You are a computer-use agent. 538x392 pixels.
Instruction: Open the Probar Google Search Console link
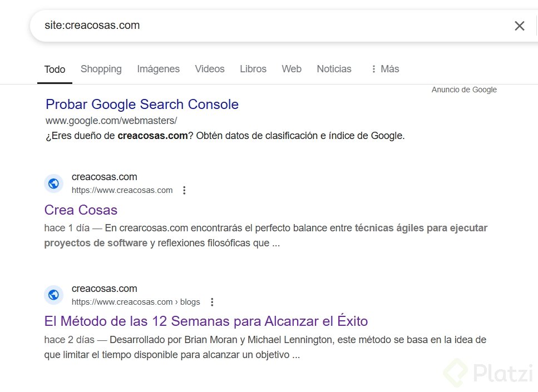[142, 105]
